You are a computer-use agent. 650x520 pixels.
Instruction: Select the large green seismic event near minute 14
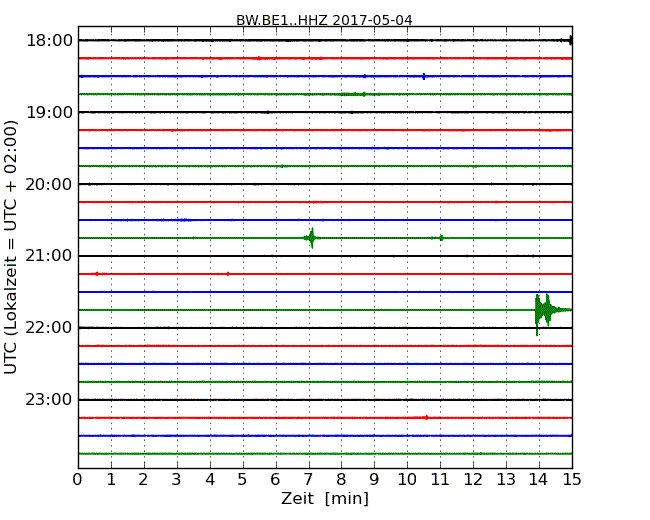(x=553, y=314)
